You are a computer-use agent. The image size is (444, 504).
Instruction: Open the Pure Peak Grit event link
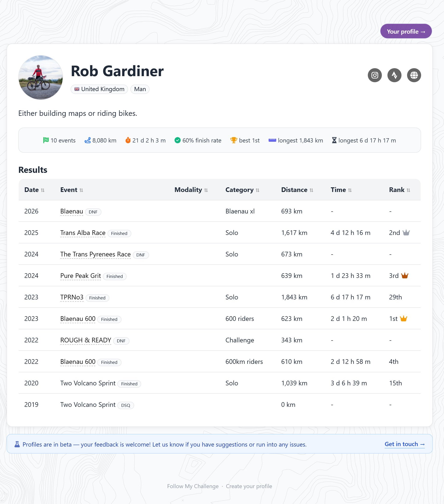click(x=80, y=276)
